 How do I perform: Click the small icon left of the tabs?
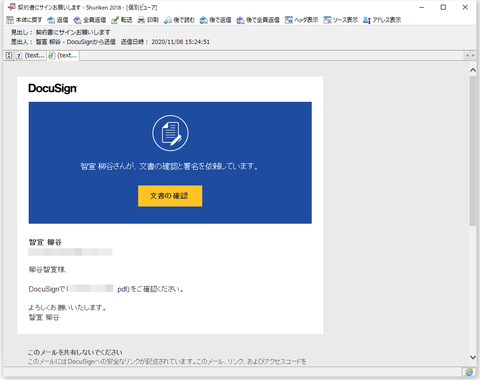9,56
